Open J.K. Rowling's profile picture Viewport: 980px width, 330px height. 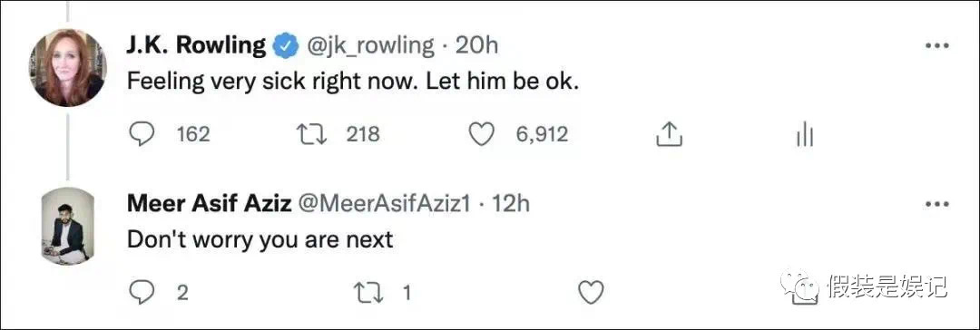67,67
